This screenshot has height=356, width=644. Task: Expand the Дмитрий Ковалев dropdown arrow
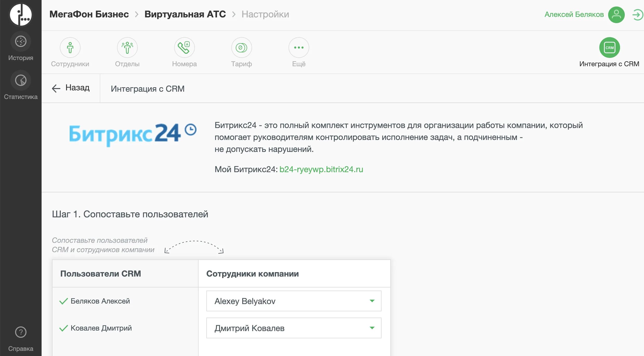(372, 328)
